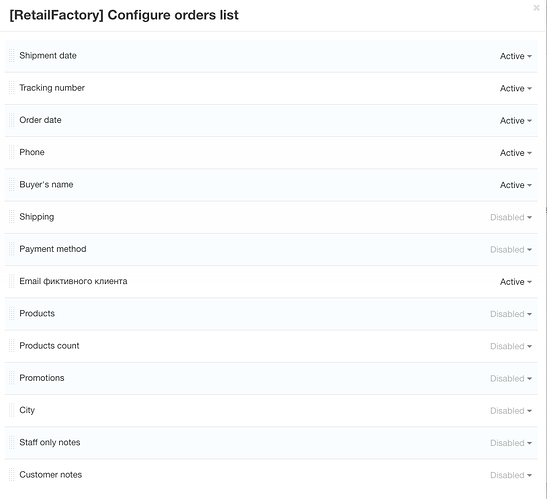Click the grip icon for Customer notes
Viewport: 547px width, 499px height.
click(12, 475)
